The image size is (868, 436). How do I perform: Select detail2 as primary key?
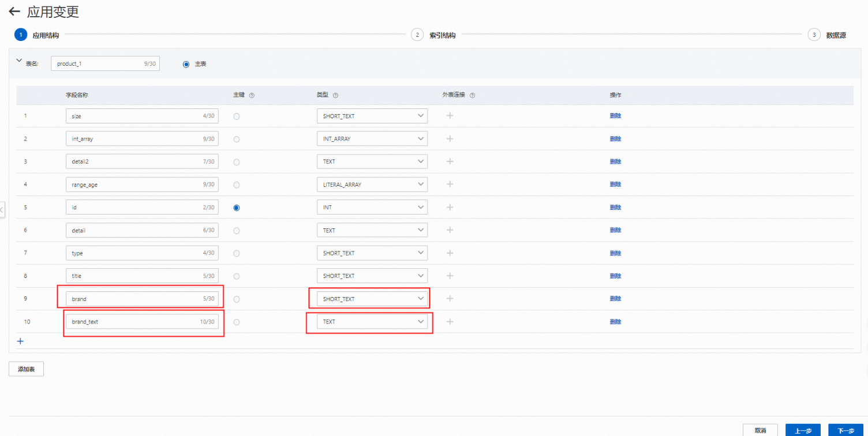[237, 162]
